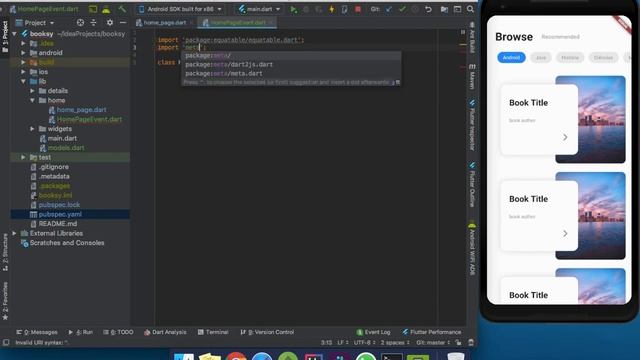Screen dimensions: 640x360
Task: Open the device selector Android SDK dropdown
Action: pos(181,9)
